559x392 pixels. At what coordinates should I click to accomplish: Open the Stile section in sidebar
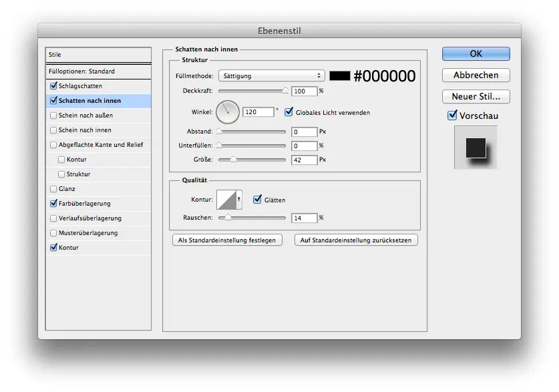(98, 55)
